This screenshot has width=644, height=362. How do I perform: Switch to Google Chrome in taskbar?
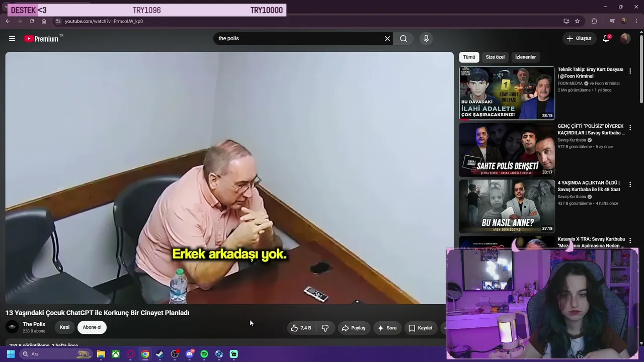coord(145,354)
